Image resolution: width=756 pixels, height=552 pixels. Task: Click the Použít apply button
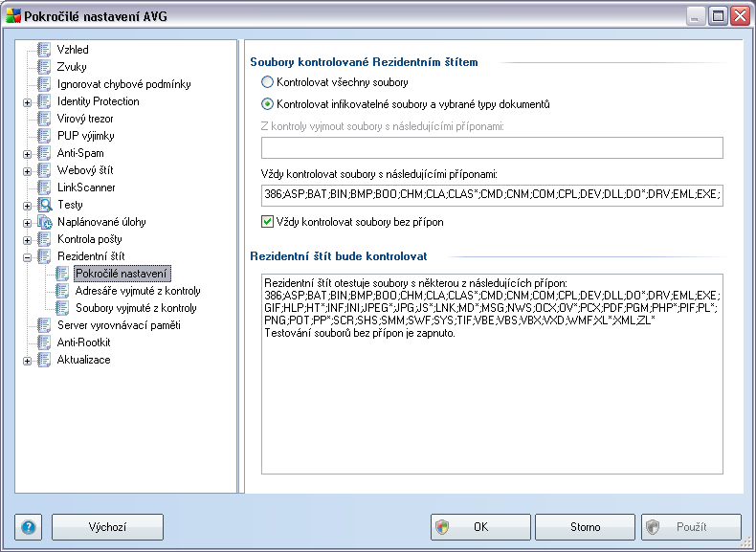pos(691,527)
